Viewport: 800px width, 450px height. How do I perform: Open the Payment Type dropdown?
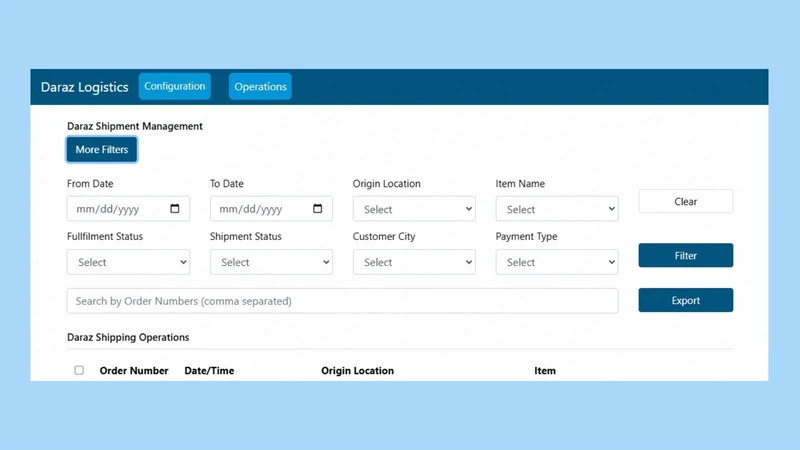pyautogui.click(x=557, y=262)
